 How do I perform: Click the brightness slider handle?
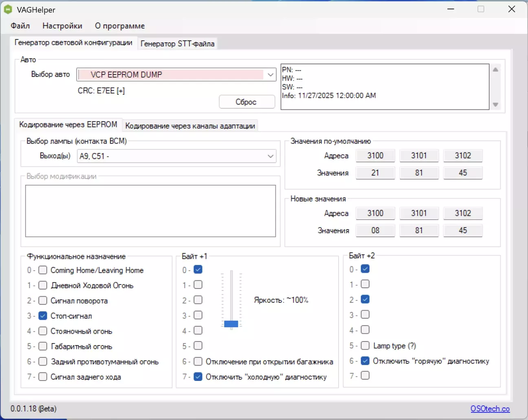tap(231, 324)
